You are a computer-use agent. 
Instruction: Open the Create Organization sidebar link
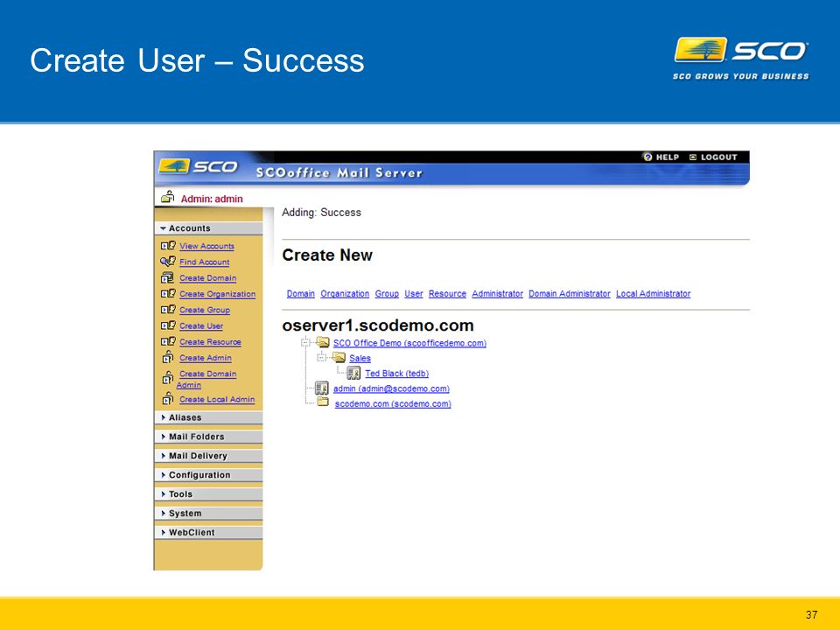tap(218, 294)
